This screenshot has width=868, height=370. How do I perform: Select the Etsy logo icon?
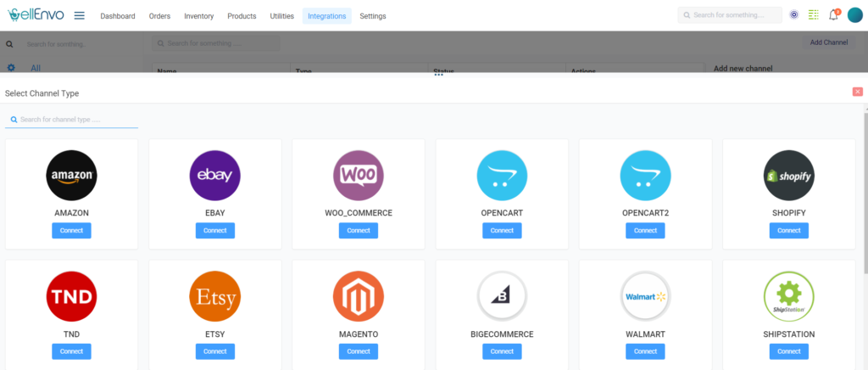tap(214, 296)
